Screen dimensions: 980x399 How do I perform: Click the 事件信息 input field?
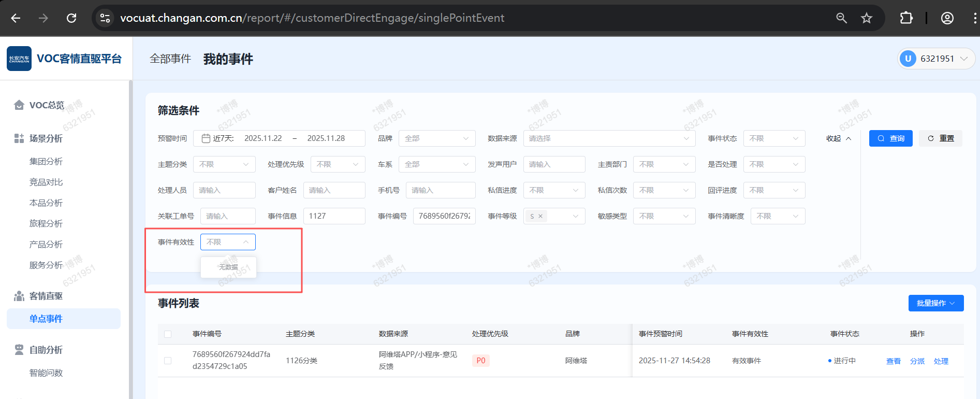click(334, 216)
